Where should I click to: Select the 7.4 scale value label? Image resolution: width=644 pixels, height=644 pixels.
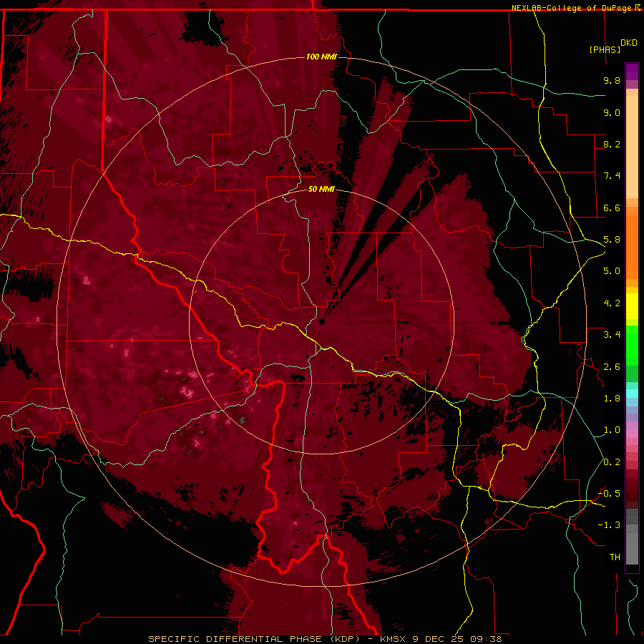(612, 176)
